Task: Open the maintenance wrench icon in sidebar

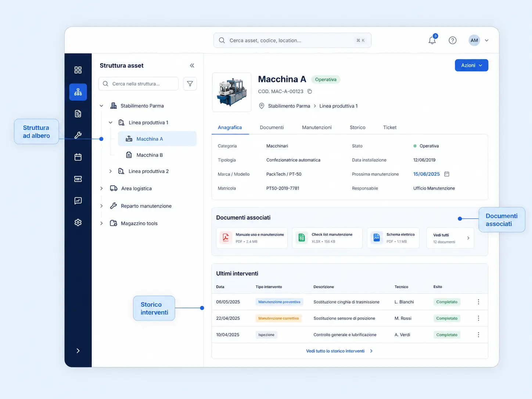Action: click(x=78, y=135)
